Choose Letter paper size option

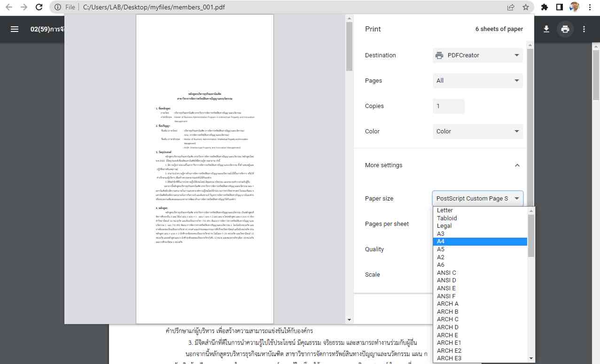[x=479, y=210]
